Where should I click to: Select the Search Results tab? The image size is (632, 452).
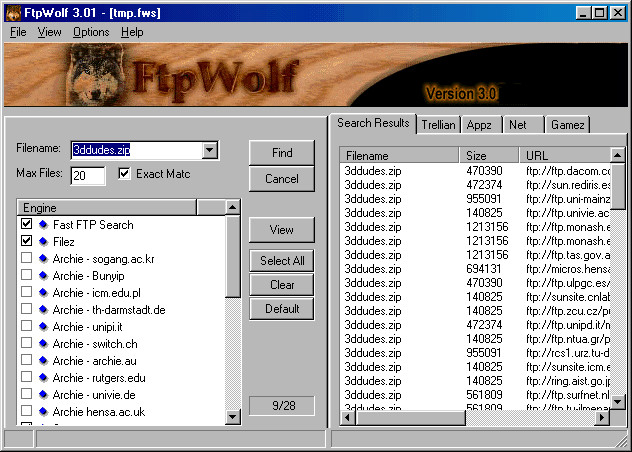point(373,123)
